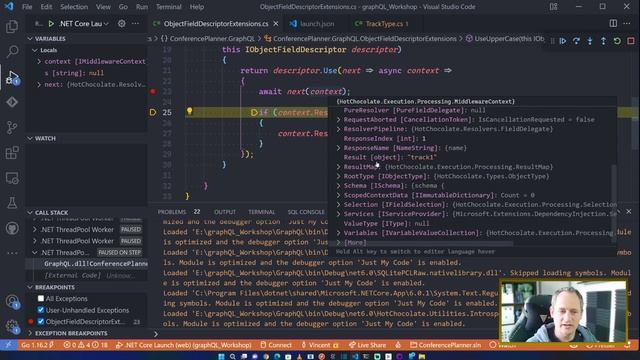This screenshot has width=640, height=360.
Task: Close the ObjectFieldDescriptorExtensions.cs tab
Action: (x=276, y=24)
